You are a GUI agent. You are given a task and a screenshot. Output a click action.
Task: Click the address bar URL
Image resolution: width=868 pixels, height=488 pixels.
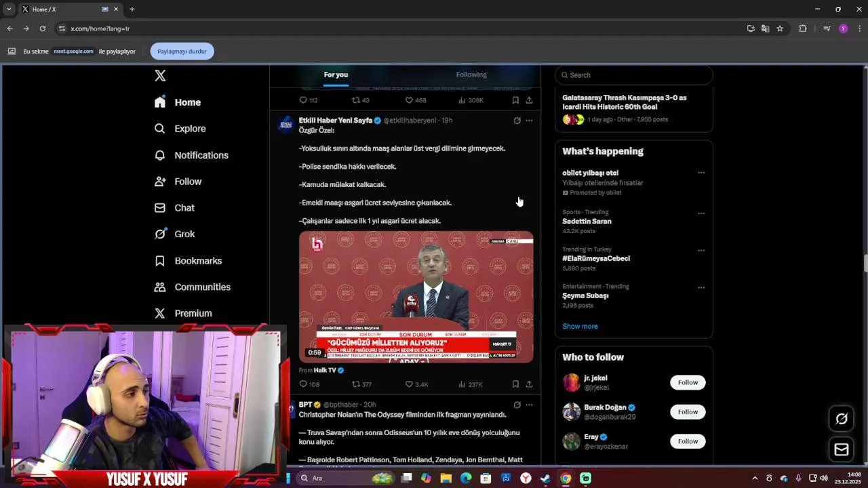click(x=100, y=28)
